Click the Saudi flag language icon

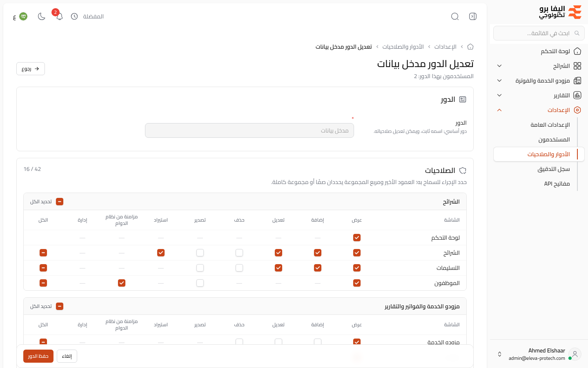(x=23, y=16)
